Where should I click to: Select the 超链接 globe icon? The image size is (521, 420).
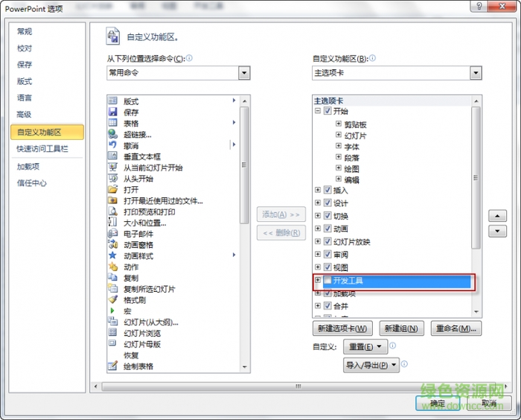tap(113, 134)
